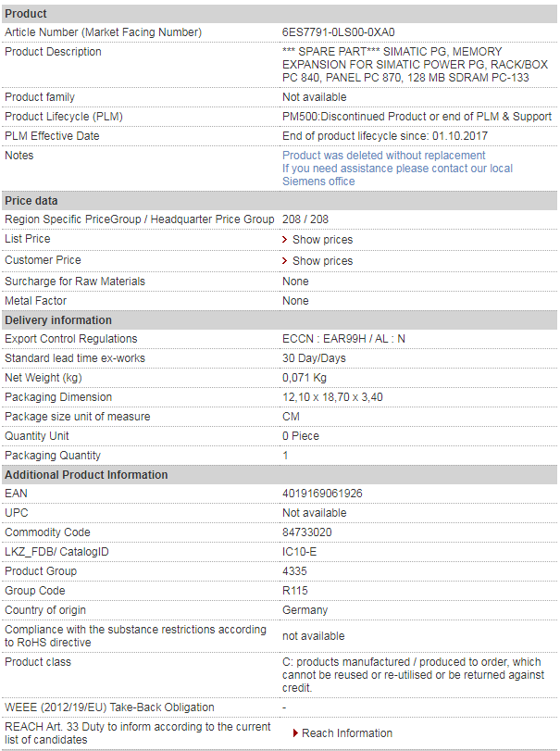Image resolution: width=560 pixels, height=751 pixels.
Task: Click Germany in Country of origin row
Action: click(305, 610)
